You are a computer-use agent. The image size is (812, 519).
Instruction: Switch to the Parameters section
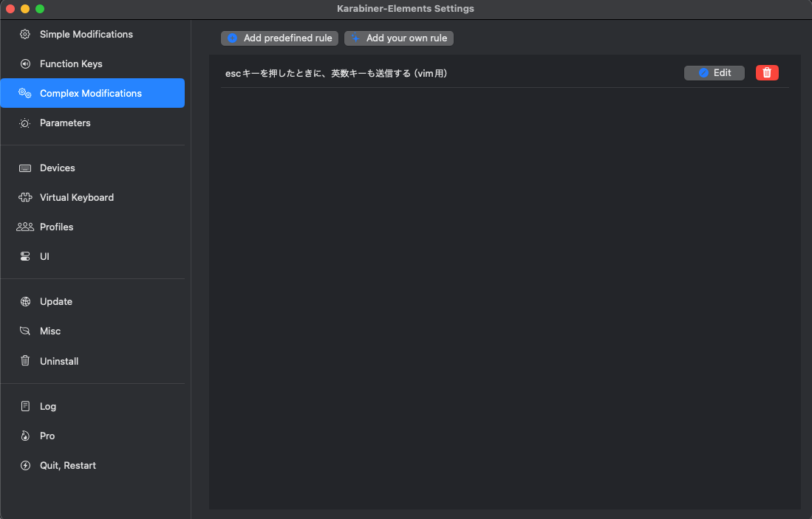pos(65,123)
